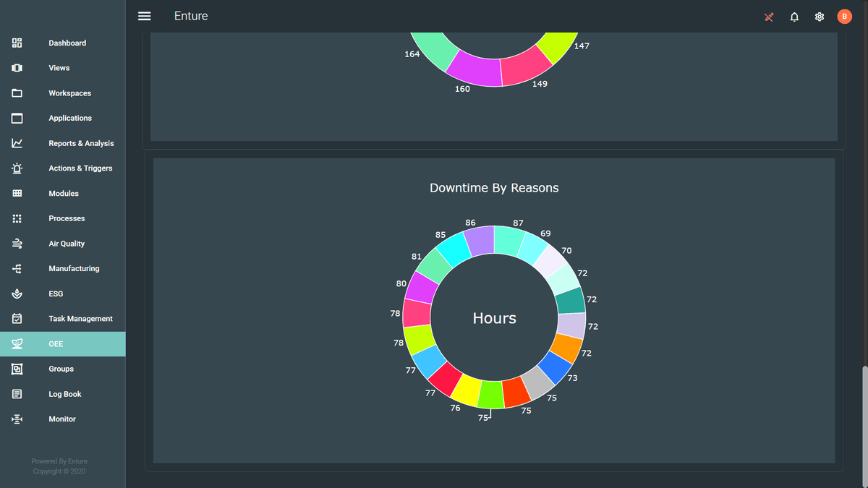Open the Dashboard via its sidebar icon
The width and height of the screenshot is (868, 488).
point(17,43)
